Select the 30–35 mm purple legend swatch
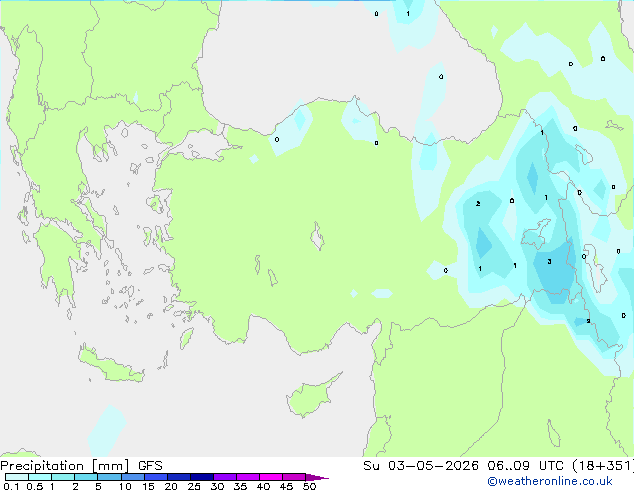This screenshot has height=490, width=634. 225,477
